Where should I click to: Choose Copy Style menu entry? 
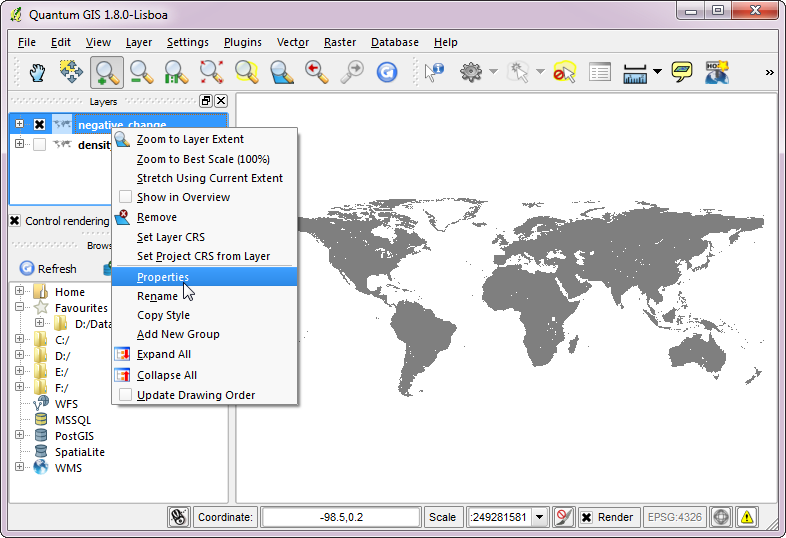tap(205, 315)
